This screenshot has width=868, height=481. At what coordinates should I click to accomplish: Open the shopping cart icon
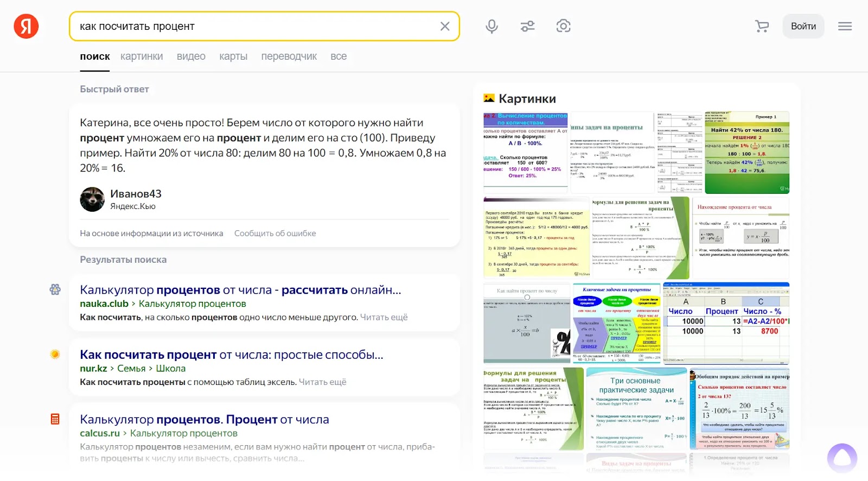(x=762, y=26)
